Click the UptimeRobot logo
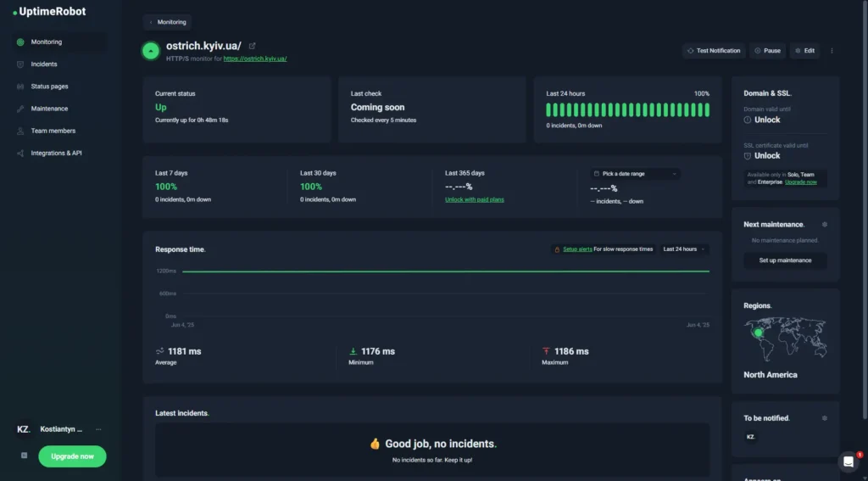This screenshot has height=481, width=868. [x=49, y=12]
